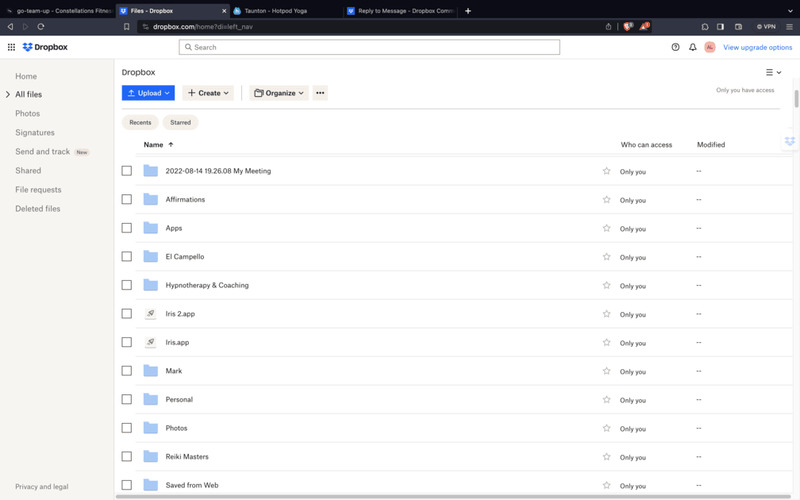Open the more actions ellipsis button
The height and width of the screenshot is (500, 800).
point(320,93)
